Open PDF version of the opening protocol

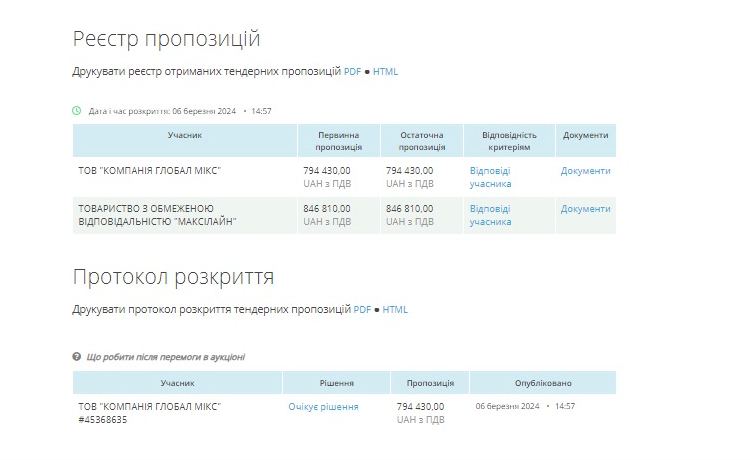tap(362, 310)
